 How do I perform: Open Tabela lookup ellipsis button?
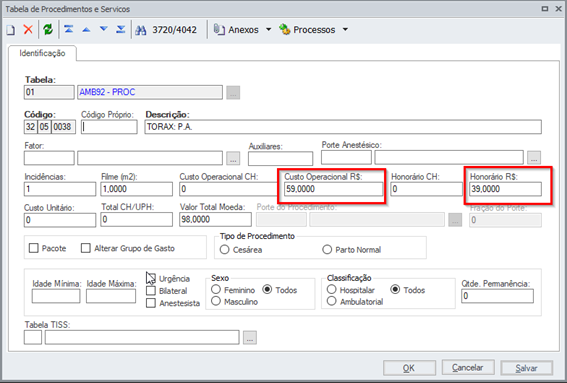coord(233,93)
